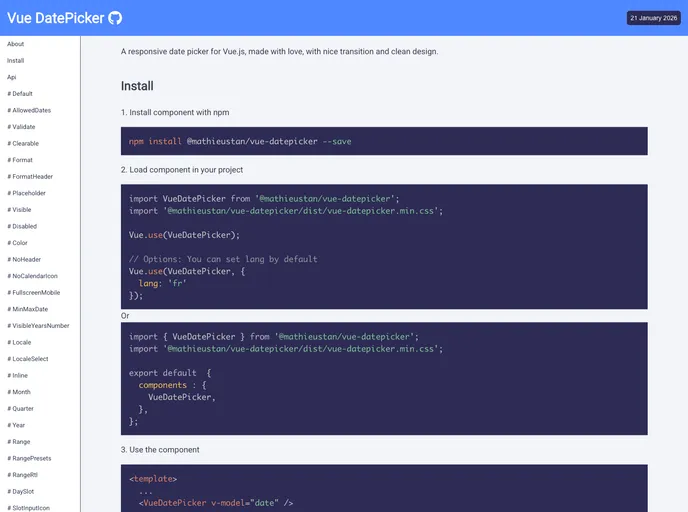Click the Vue DatePicker title

[x=55, y=18]
